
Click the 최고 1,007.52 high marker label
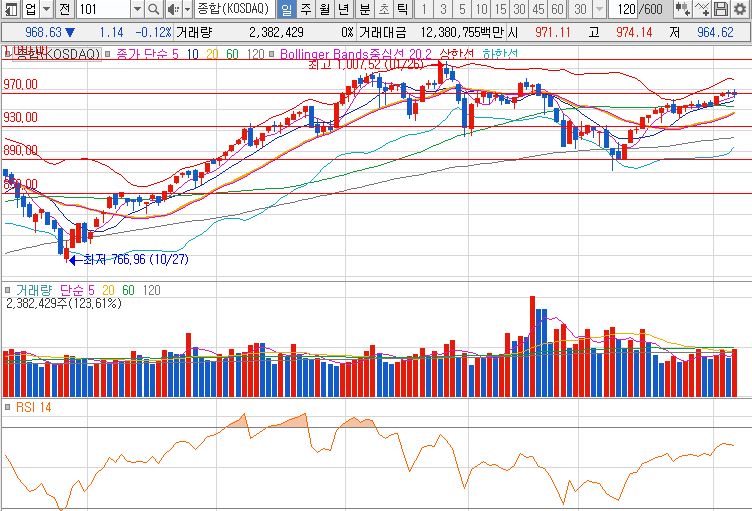365,64
